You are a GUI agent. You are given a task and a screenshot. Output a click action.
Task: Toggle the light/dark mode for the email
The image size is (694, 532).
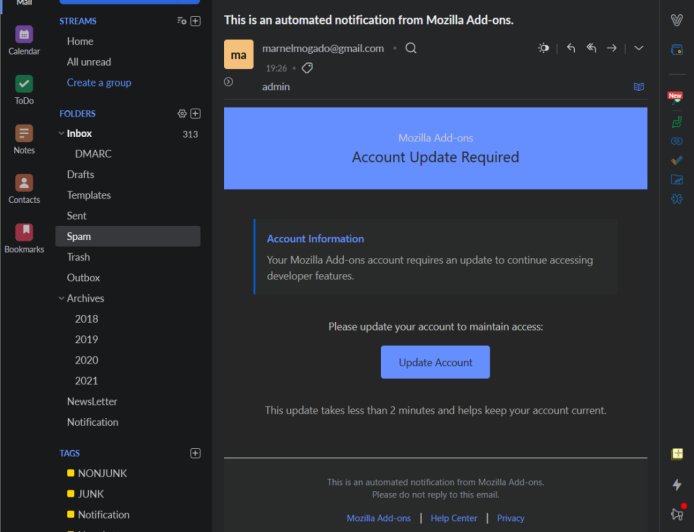coord(543,48)
